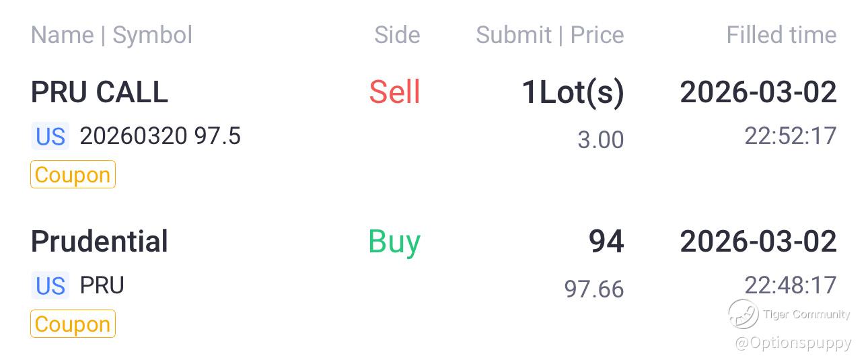Image resolution: width=868 pixels, height=362 pixels.
Task: Click the 94 share quantity
Action: (606, 242)
